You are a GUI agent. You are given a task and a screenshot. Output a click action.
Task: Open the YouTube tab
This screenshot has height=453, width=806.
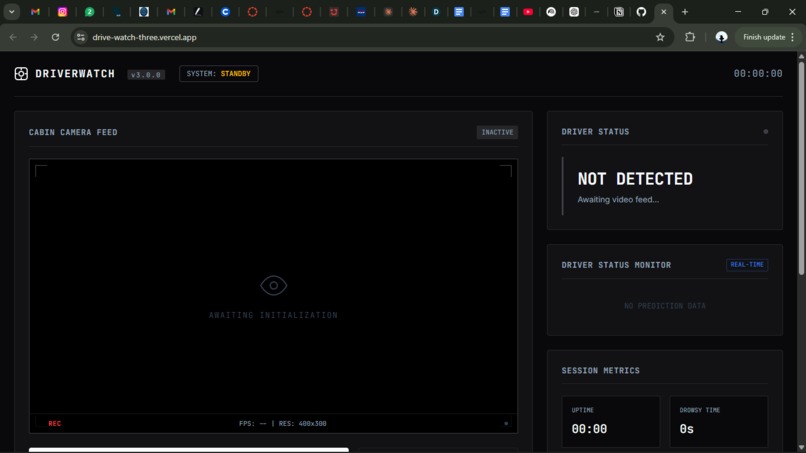coord(528,12)
